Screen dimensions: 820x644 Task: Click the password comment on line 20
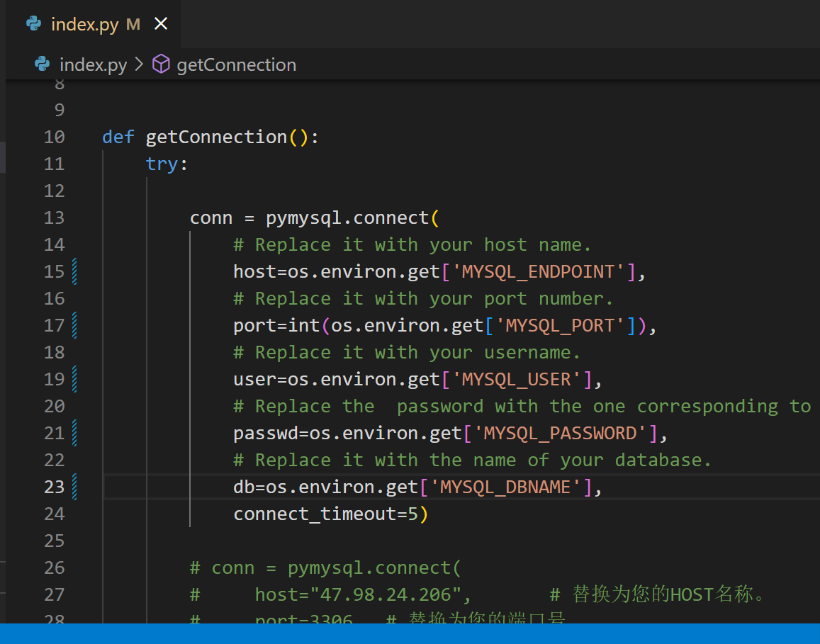click(x=522, y=406)
